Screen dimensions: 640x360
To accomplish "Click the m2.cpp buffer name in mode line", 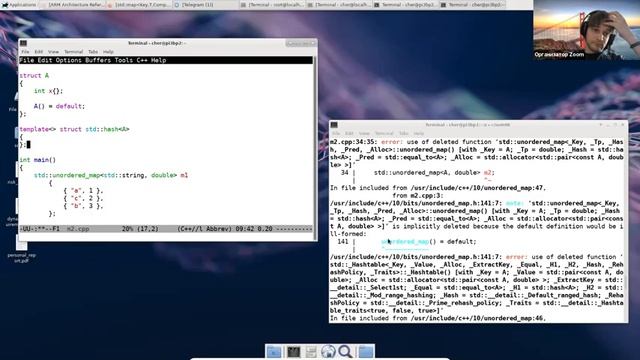I will [78, 229].
